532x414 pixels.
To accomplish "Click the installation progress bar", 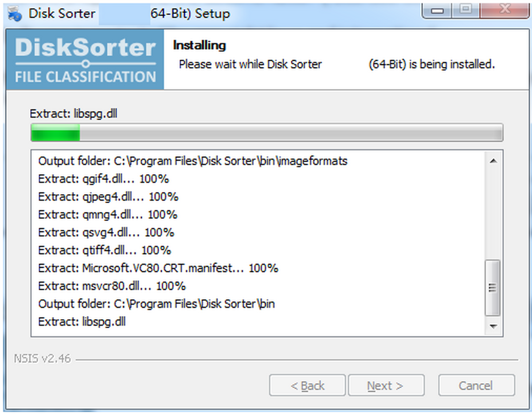I will (x=266, y=132).
